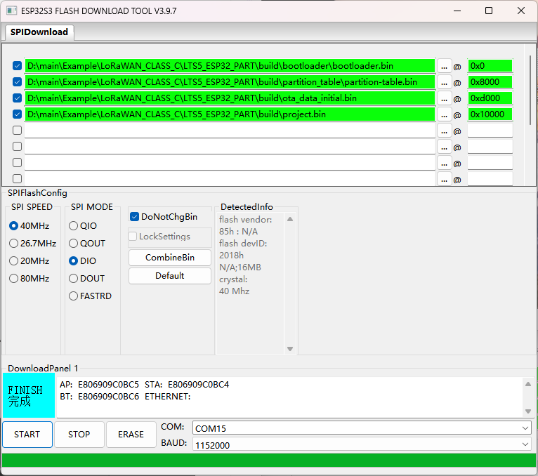Click browse dots for ota_data_initial.bin row
Image resolution: width=538 pixels, height=476 pixels.
(444, 98)
